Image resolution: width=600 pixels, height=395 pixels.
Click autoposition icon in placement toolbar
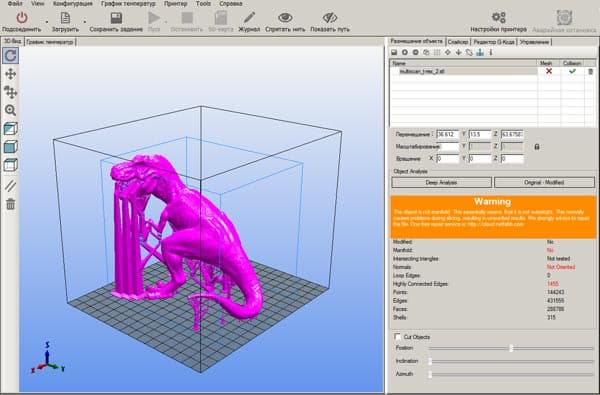tap(437, 52)
